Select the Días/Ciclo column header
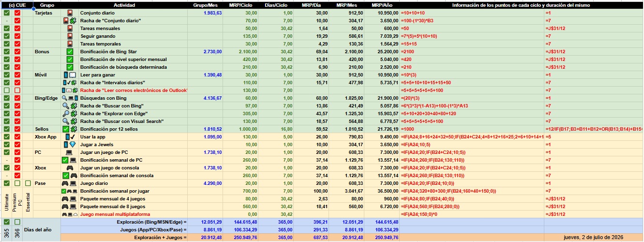Image resolution: width=644 pixels, height=242 pixels. coord(276,5)
